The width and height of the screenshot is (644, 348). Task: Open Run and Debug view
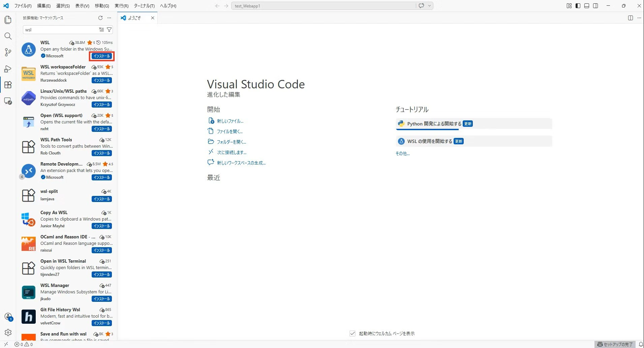(x=8, y=69)
